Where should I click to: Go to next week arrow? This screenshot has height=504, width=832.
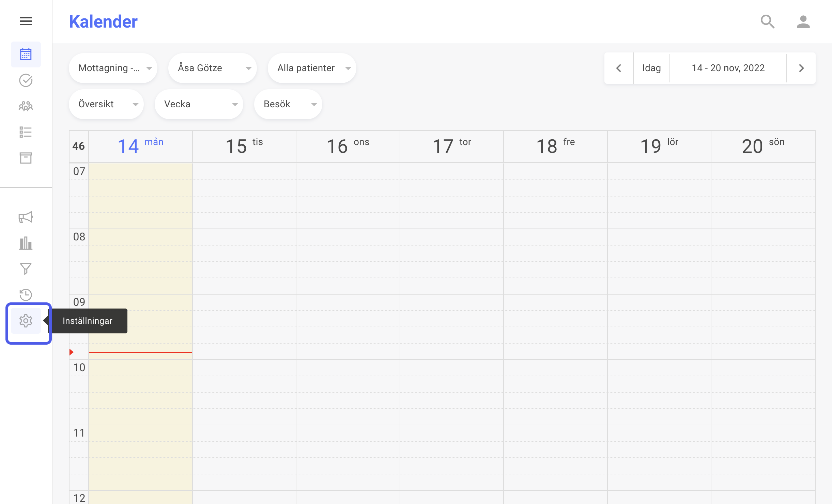pyautogui.click(x=801, y=68)
